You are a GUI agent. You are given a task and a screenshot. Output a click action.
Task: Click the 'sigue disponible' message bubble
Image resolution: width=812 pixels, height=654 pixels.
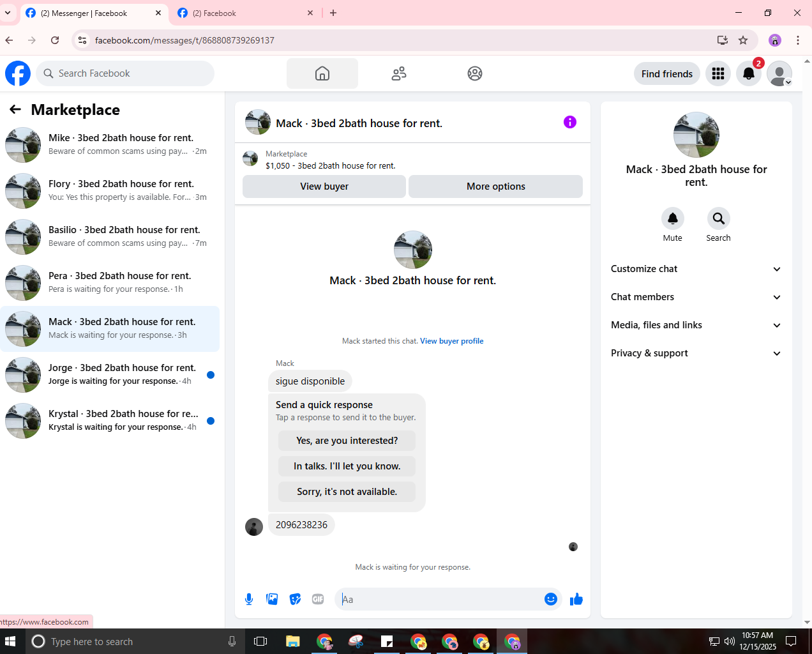click(310, 381)
